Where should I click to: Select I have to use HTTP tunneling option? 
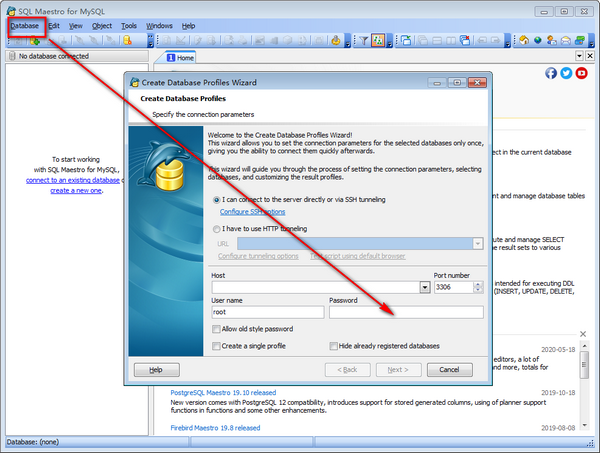[217, 229]
